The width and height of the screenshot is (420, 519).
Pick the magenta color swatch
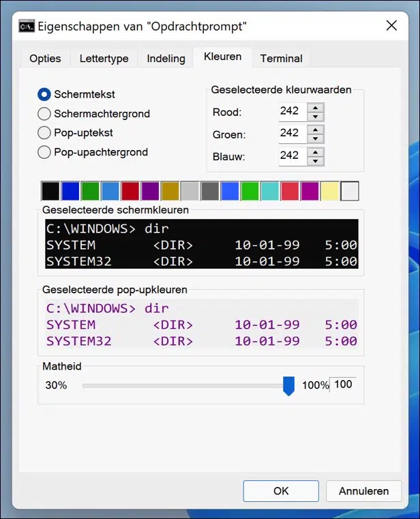click(x=310, y=191)
